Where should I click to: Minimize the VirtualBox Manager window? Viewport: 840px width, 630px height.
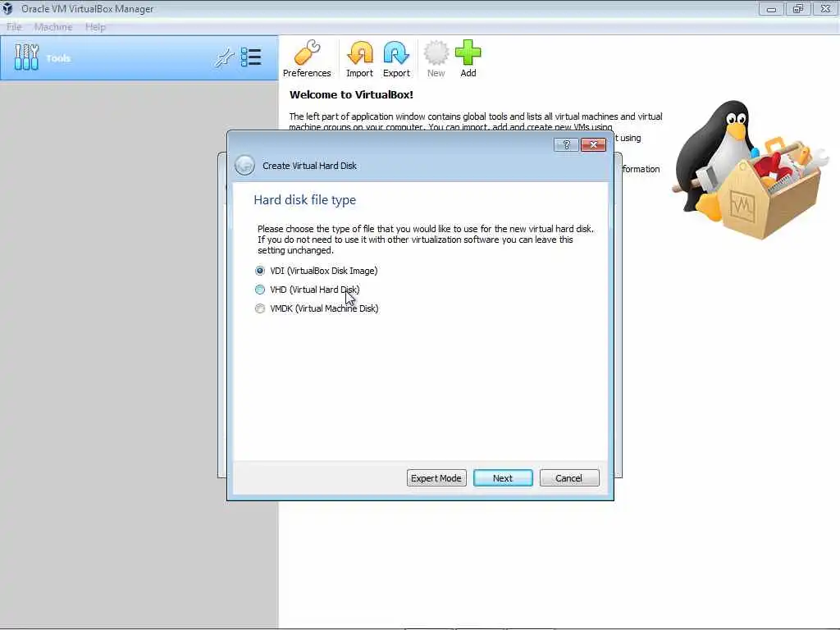pyautogui.click(x=771, y=8)
